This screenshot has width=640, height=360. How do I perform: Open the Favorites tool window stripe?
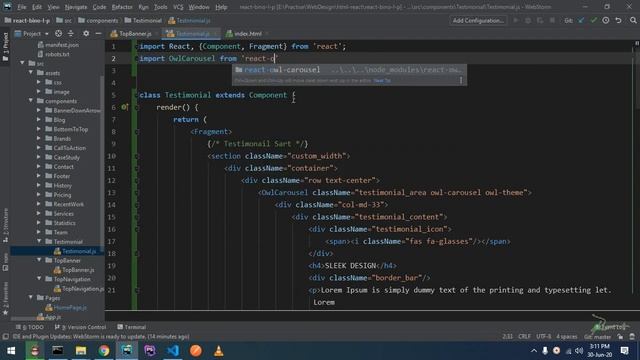pyautogui.click(x=5, y=298)
